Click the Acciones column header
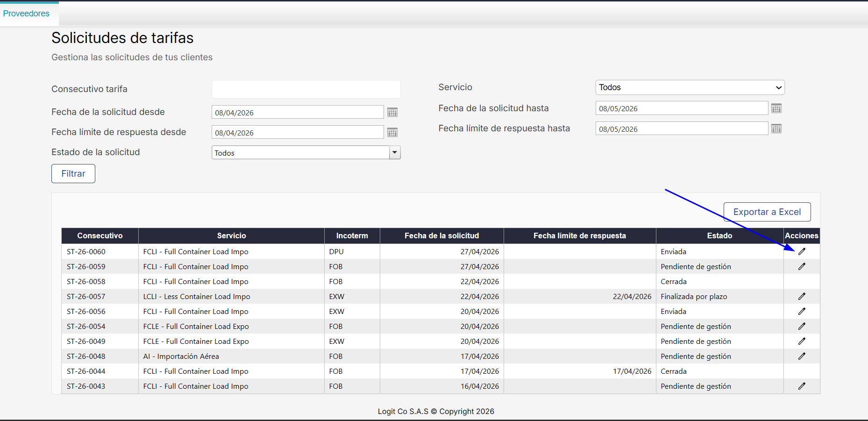Viewport: 868px width, 421px height. click(x=802, y=235)
